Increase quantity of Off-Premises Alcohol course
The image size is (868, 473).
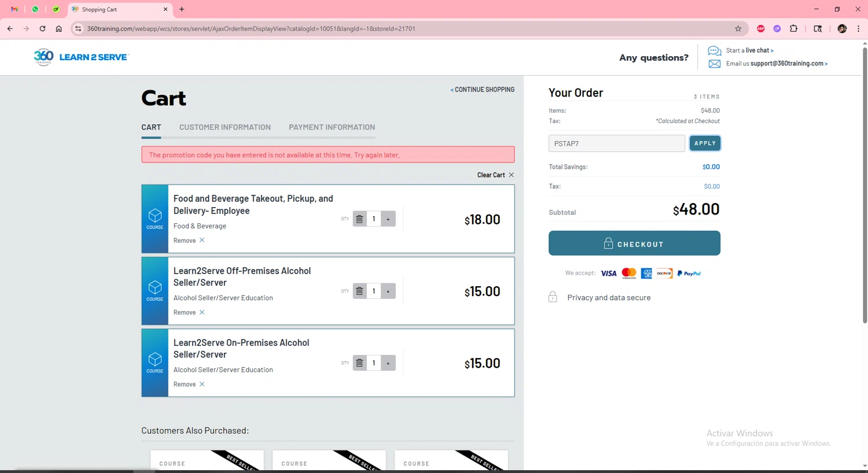point(388,291)
